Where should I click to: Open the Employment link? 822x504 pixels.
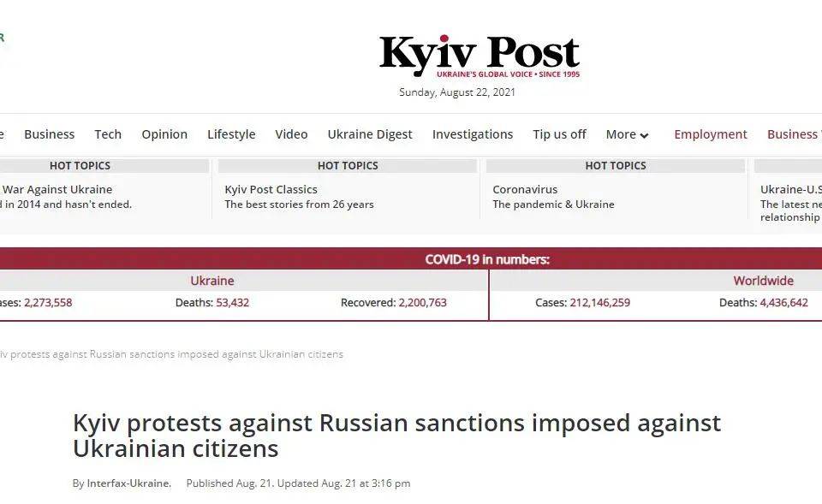click(x=711, y=134)
